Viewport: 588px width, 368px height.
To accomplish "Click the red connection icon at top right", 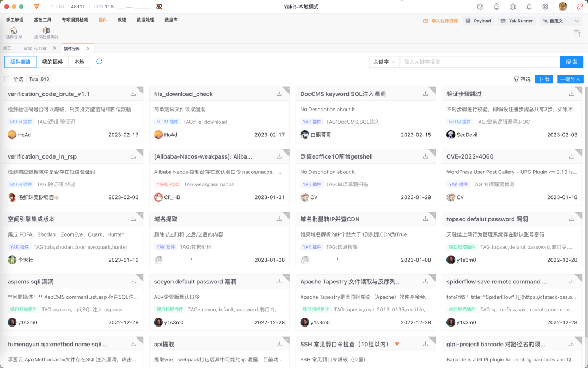I will click(x=580, y=7).
